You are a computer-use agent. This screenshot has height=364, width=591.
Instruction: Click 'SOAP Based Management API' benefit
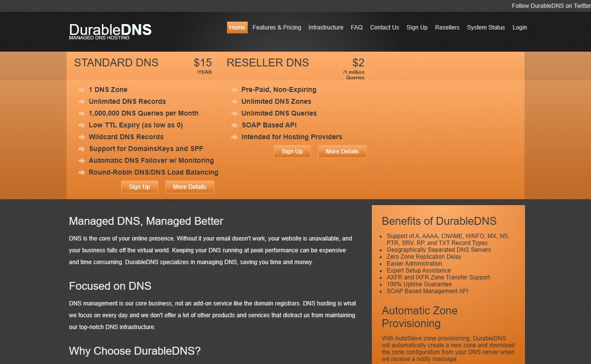coord(427,291)
